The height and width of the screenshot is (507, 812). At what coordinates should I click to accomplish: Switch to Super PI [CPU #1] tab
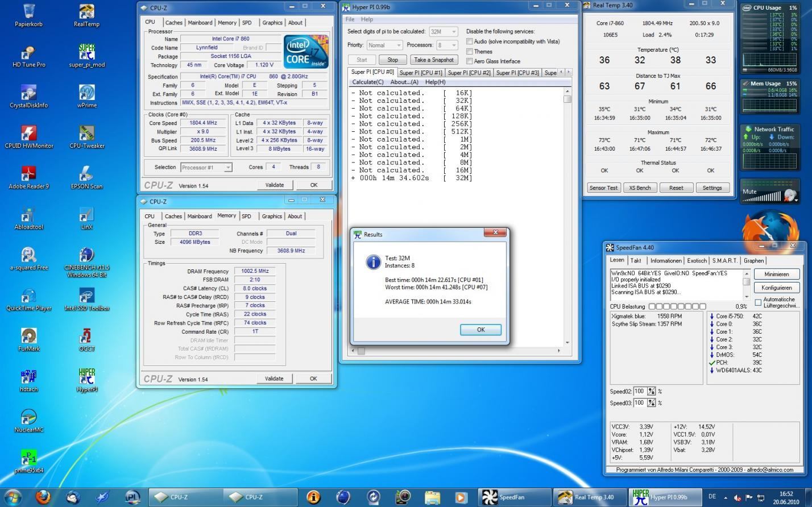pyautogui.click(x=420, y=73)
